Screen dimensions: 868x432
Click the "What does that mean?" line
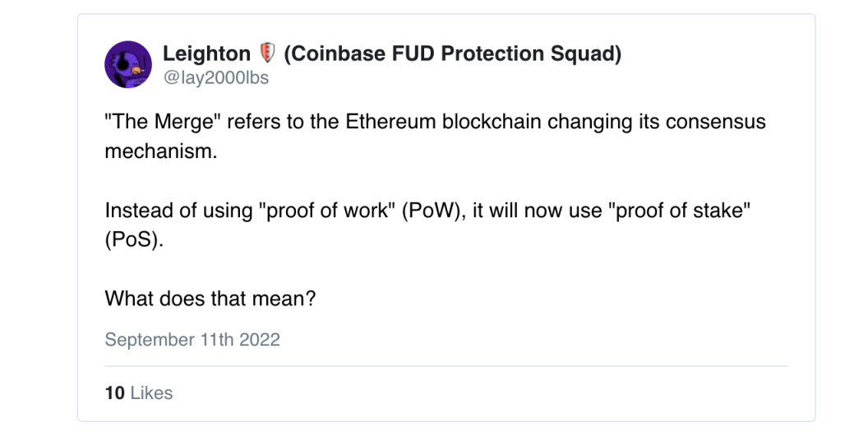click(x=210, y=298)
